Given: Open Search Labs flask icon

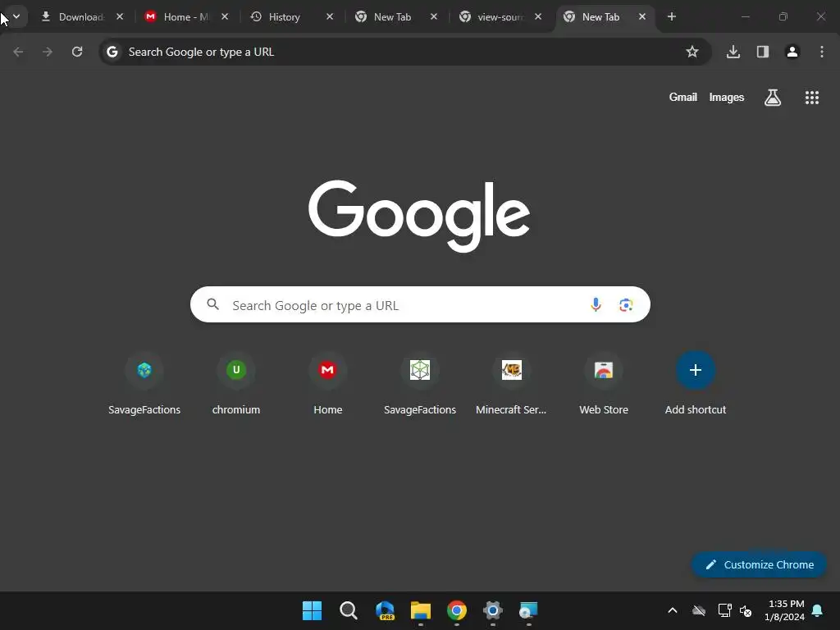Looking at the screenshot, I should click(x=772, y=97).
